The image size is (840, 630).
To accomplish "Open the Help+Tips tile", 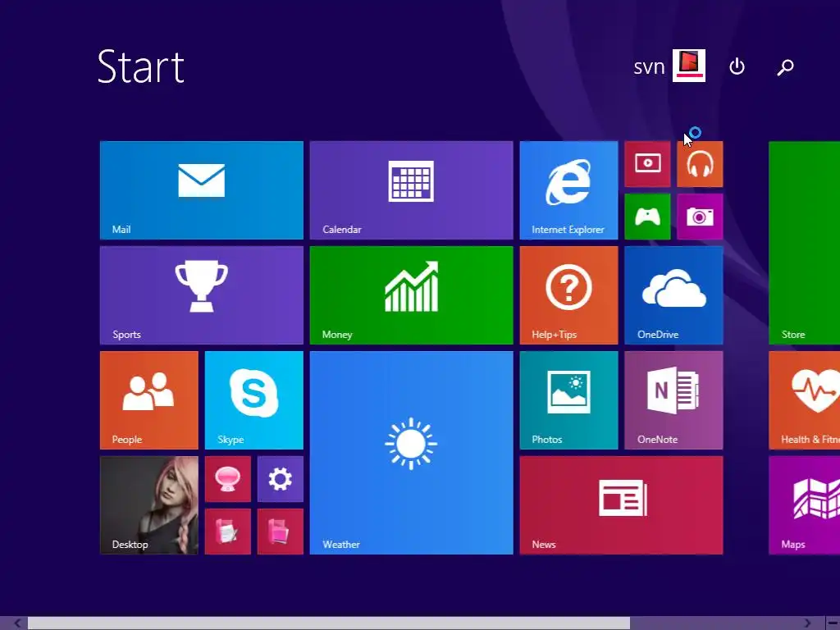I will point(568,295).
